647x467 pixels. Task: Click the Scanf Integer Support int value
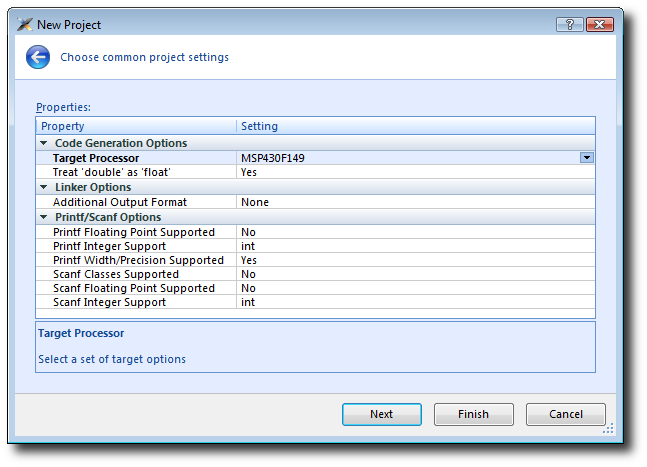tap(248, 302)
